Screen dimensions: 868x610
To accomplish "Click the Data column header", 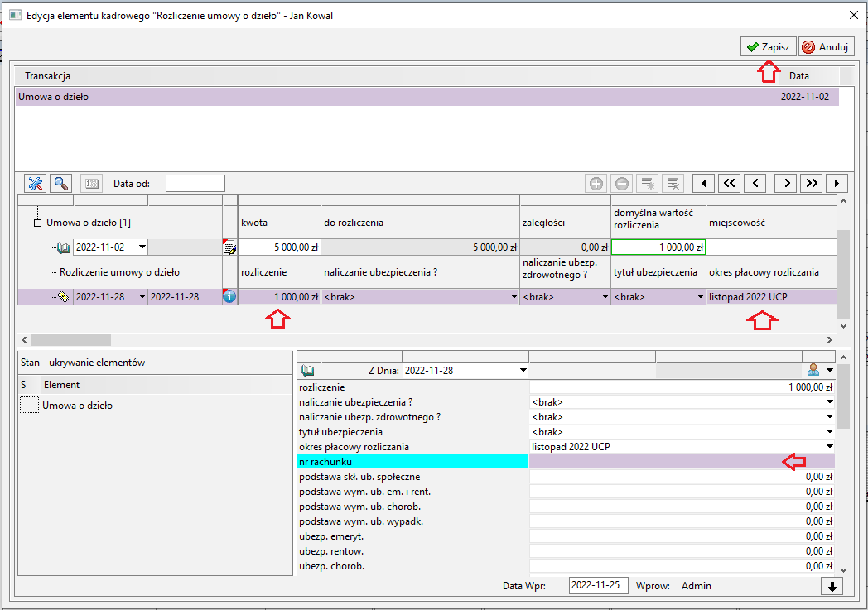I will click(798, 76).
